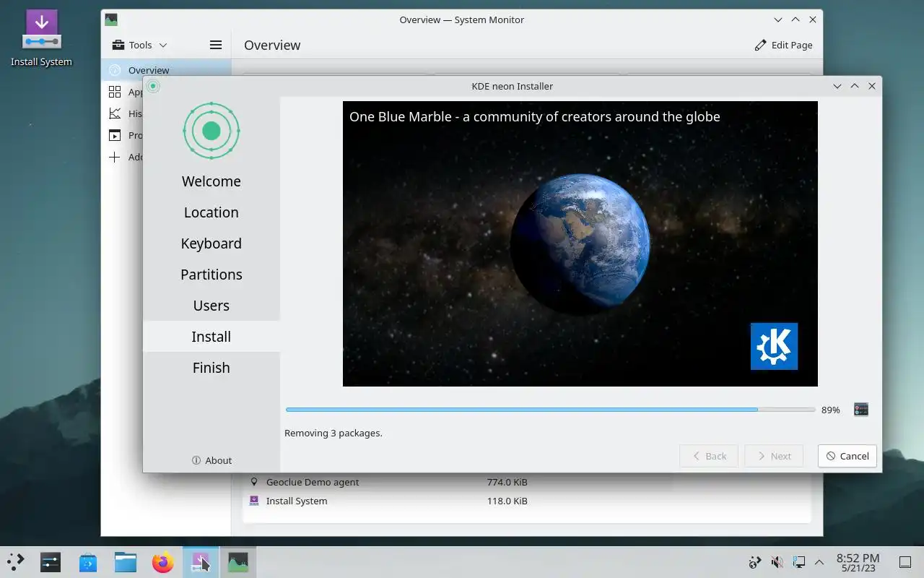924x578 pixels.
Task: Switch to System Monitor task in taskbar
Action: coord(237,562)
